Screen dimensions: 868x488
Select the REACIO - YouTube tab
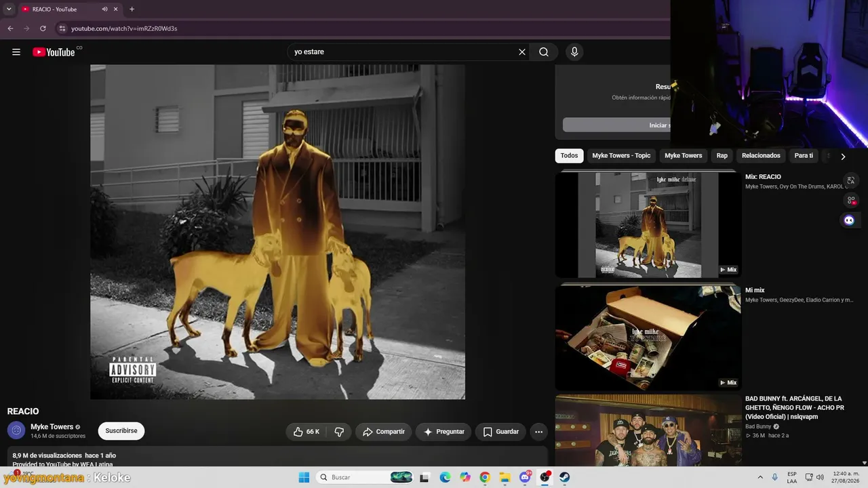click(70, 9)
